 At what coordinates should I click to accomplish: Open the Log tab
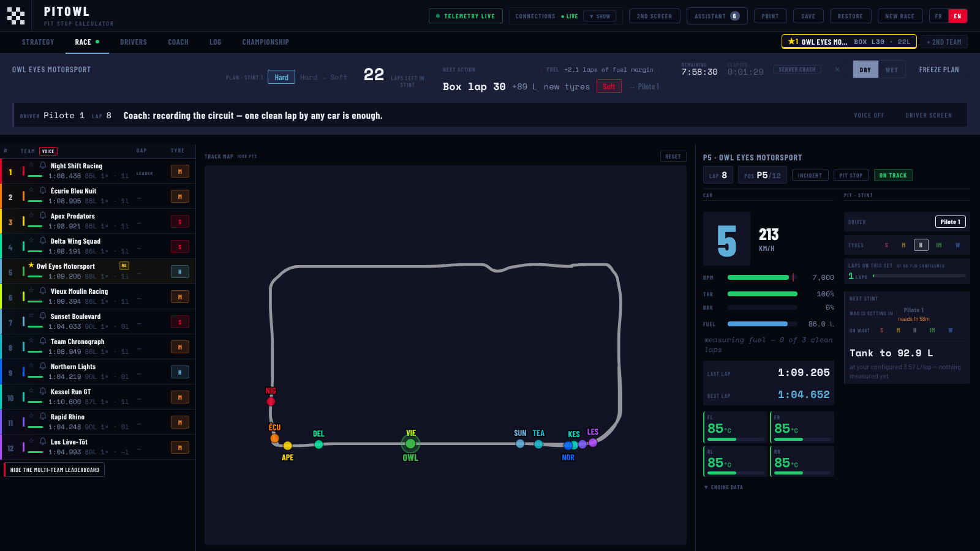pos(215,42)
